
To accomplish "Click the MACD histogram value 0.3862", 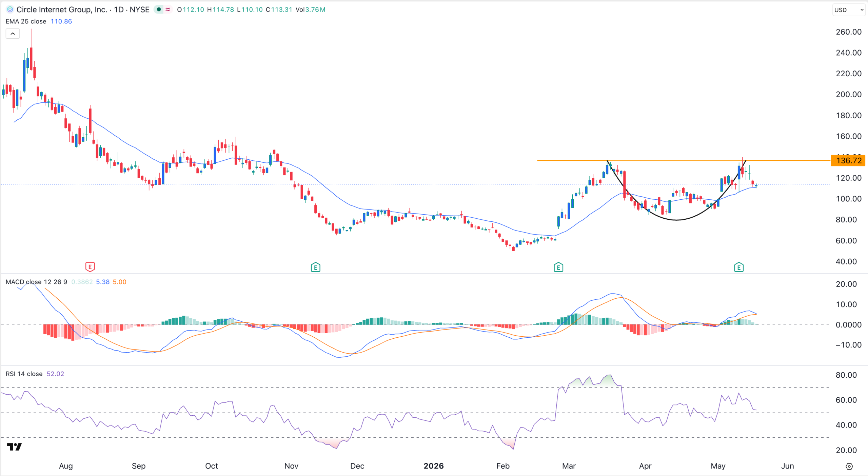I will click(82, 282).
